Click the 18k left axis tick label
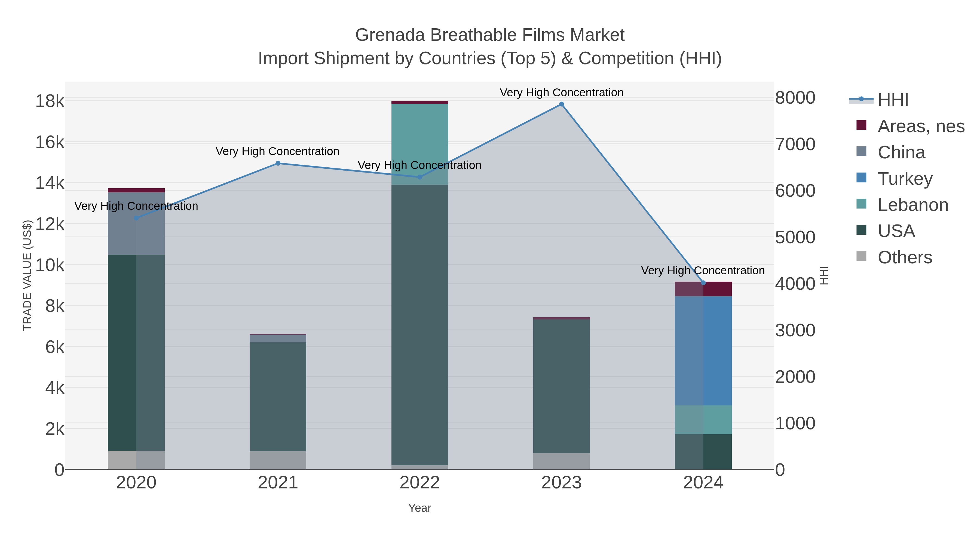 point(50,101)
